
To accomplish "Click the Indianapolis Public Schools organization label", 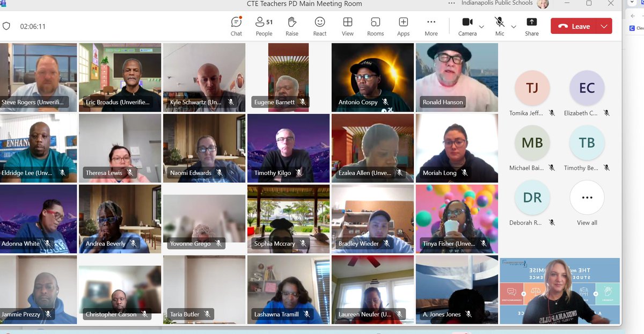I will pos(497,3).
